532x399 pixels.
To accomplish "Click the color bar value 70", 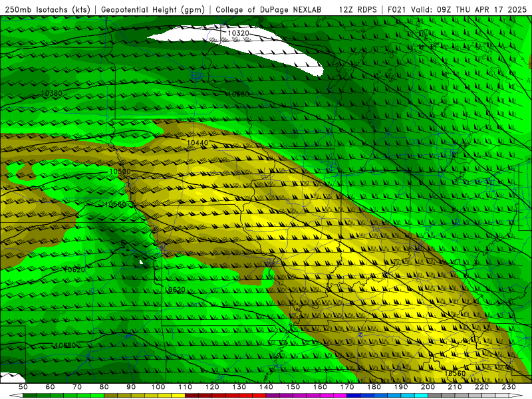I will coord(77,387).
